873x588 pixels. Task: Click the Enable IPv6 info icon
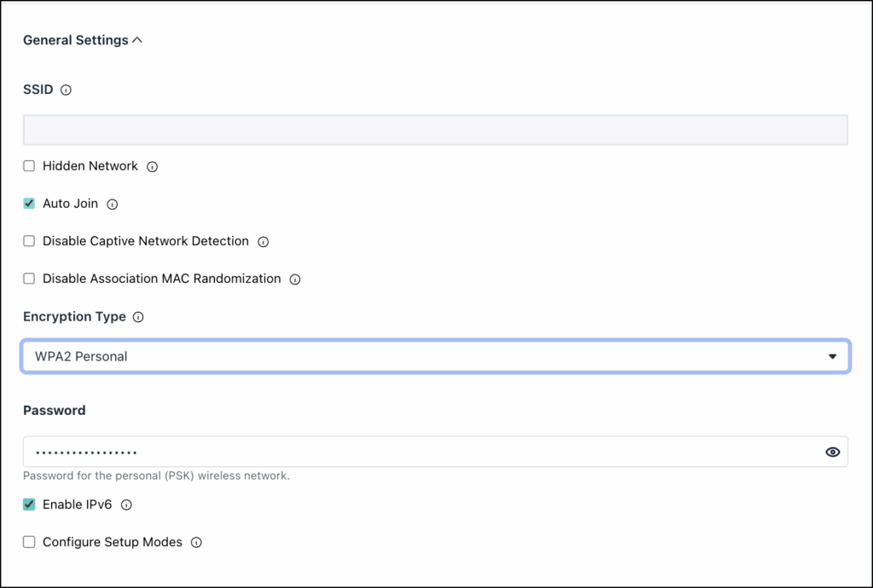pos(126,505)
